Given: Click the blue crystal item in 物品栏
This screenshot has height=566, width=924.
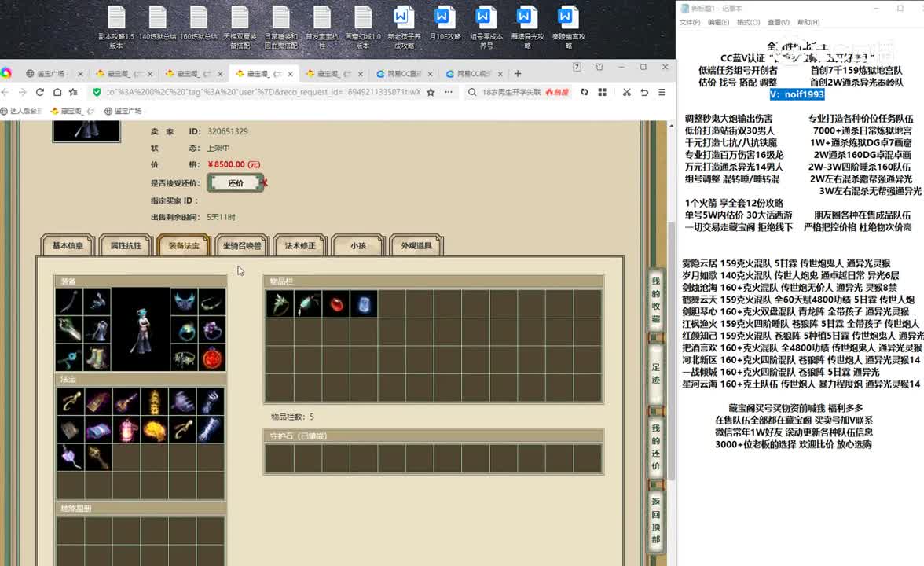Looking at the screenshot, I should click(365, 304).
